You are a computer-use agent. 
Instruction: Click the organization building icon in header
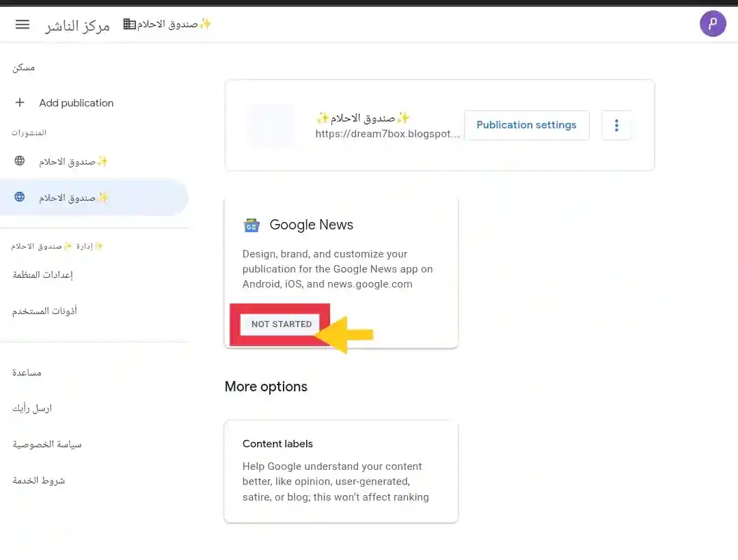pos(129,24)
